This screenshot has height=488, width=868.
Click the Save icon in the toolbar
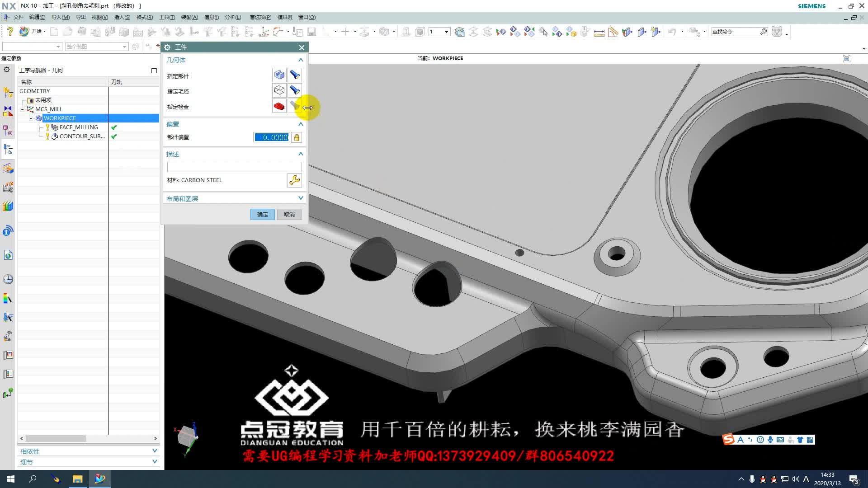312,32
